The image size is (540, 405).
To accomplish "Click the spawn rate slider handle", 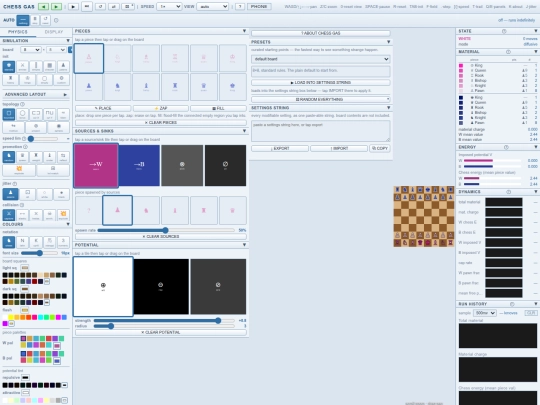I will [x=165, y=230].
